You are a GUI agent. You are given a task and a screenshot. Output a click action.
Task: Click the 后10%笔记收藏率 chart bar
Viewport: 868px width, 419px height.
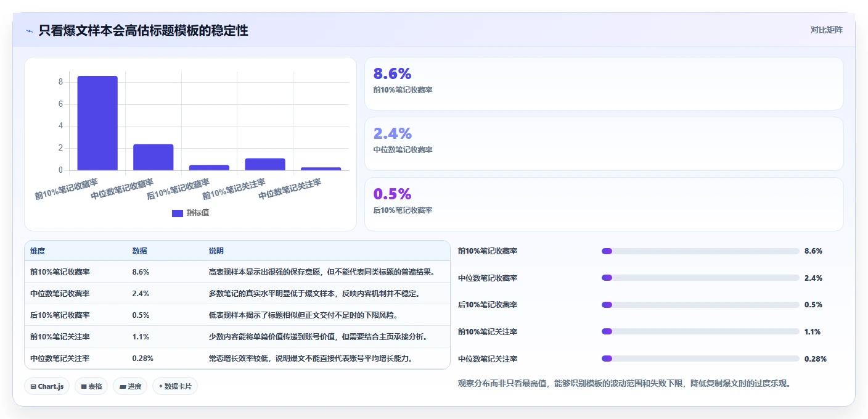[x=209, y=167]
